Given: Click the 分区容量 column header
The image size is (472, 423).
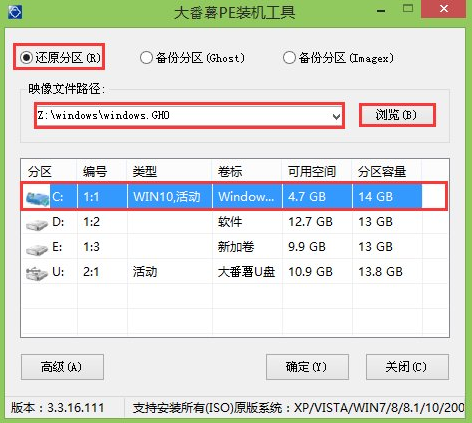Looking at the screenshot, I should (387, 172).
